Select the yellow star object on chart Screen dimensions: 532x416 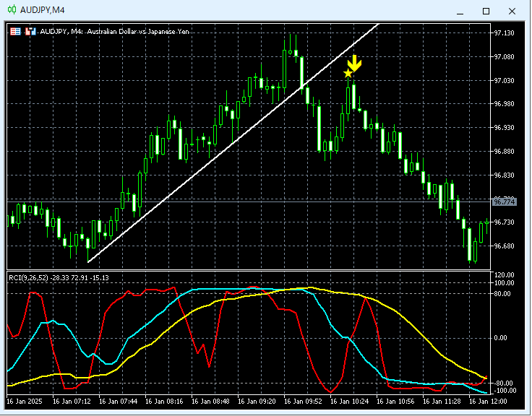(x=348, y=73)
